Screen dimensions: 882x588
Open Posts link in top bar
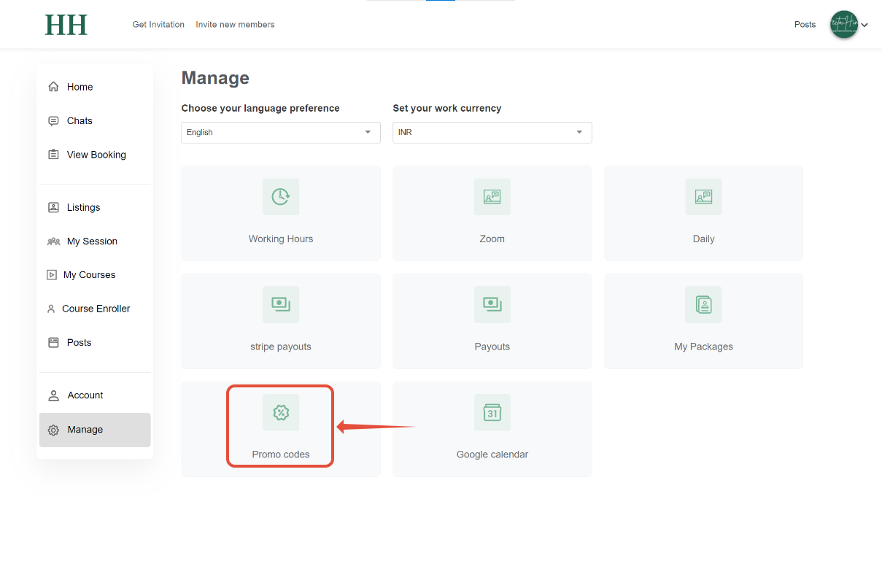[x=805, y=25]
